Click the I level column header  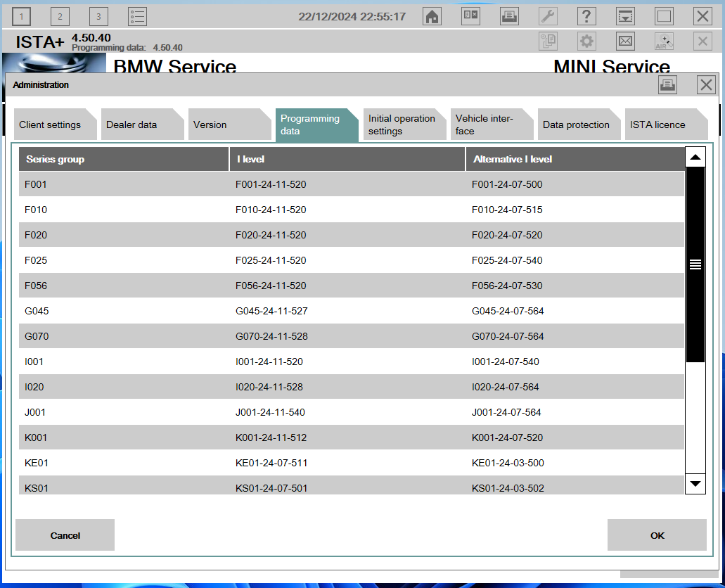click(347, 159)
